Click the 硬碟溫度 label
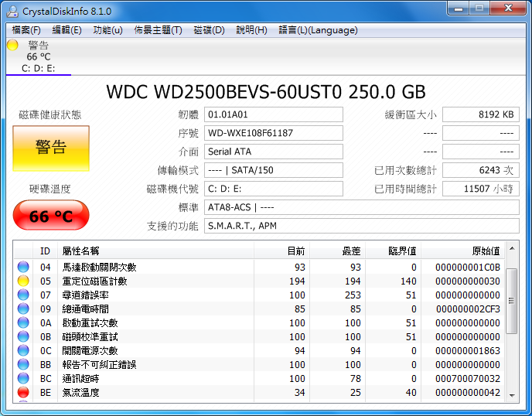The height and width of the screenshot is (416, 532). point(50,189)
